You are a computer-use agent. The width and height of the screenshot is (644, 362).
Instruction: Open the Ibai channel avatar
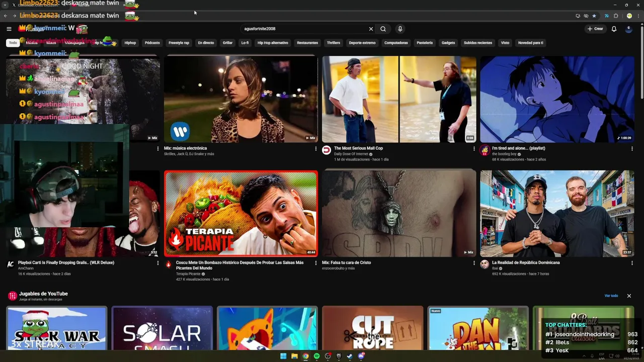485,264
